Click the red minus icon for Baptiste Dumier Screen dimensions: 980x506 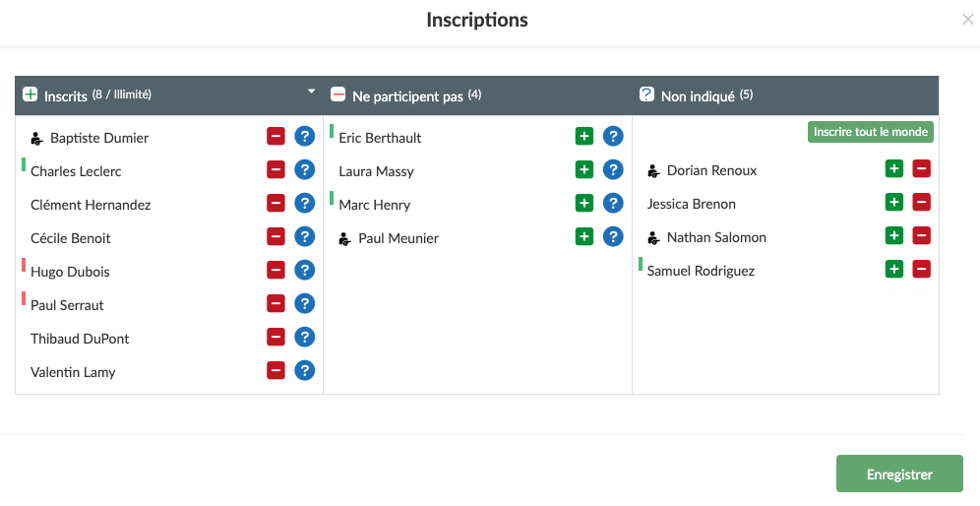point(276,137)
